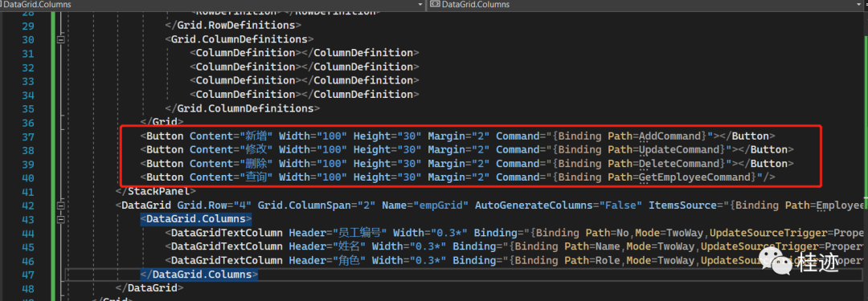
Task: Click the vertical scrollbar on the right edge
Action: [864, 155]
